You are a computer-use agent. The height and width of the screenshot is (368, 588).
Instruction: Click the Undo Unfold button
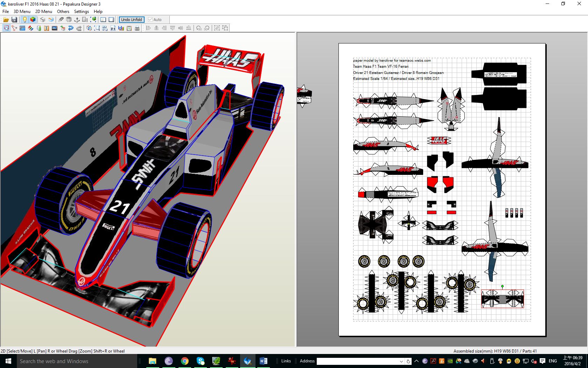[132, 20]
